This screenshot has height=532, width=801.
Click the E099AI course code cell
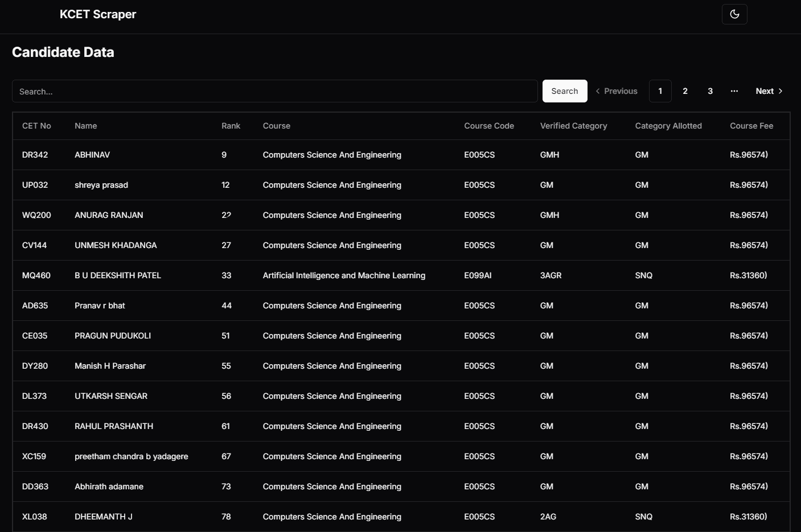tap(478, 275)
